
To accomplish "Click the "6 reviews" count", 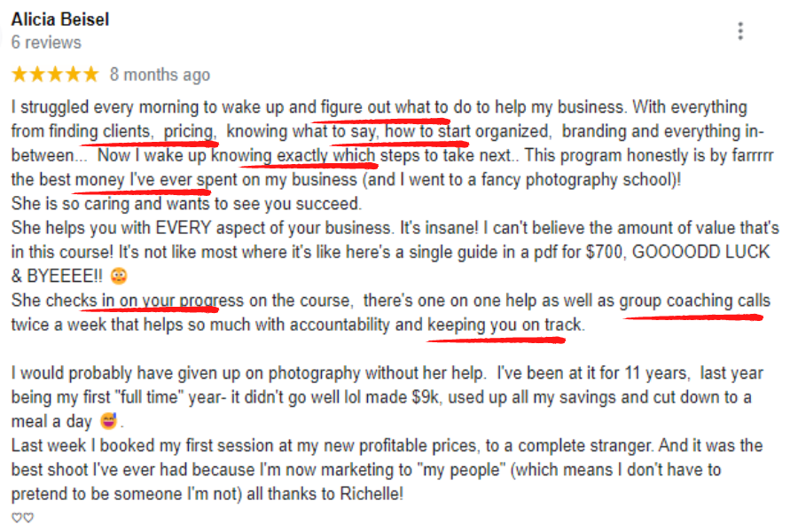I will coord(46,43).
